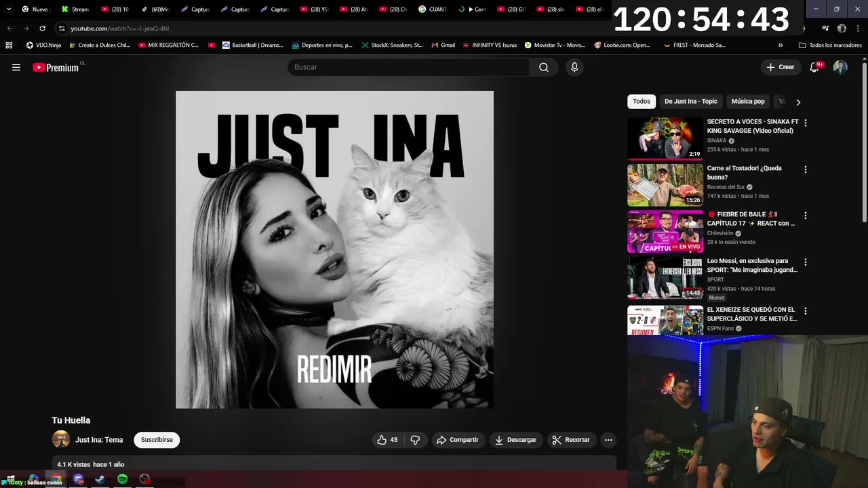The height and width of the screenshot is (488, 868).
Task: Open Steam from the taskbar
Action: 100,479
